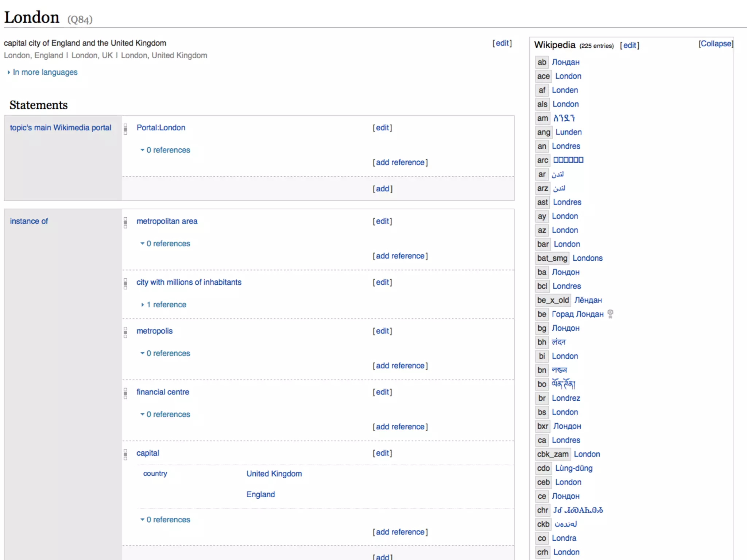Open the United Kingdom qualifier link

coord(274,474)
